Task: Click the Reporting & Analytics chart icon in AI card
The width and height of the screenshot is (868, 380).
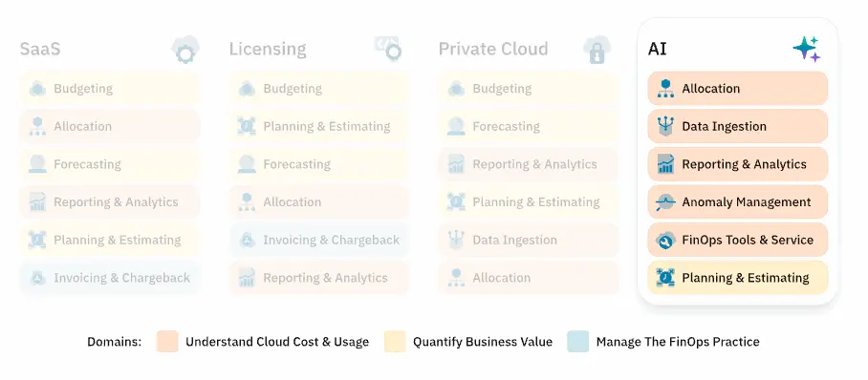Action: click(x=664, y=164)
